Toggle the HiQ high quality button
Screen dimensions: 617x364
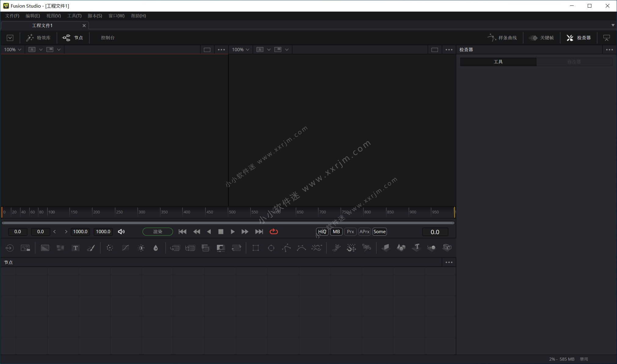point(322,232)
